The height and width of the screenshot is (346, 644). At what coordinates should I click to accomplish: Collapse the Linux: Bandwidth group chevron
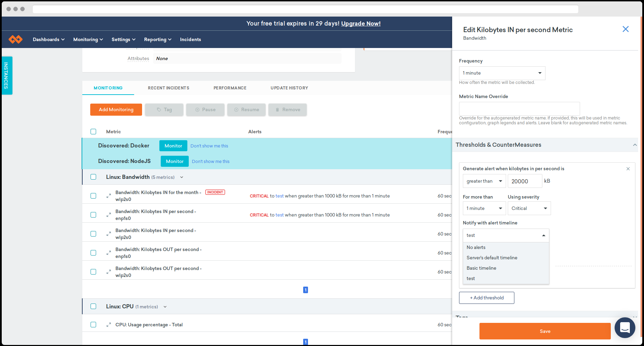coord(181,177)
